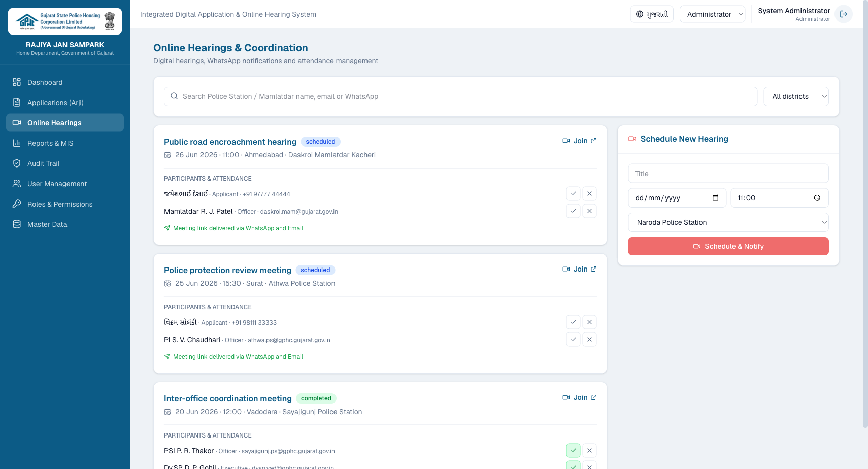The height and width of the screenshot is (469, 868).
Task: Click the phone number +91 98111 33333
Action: pos(254,323)
